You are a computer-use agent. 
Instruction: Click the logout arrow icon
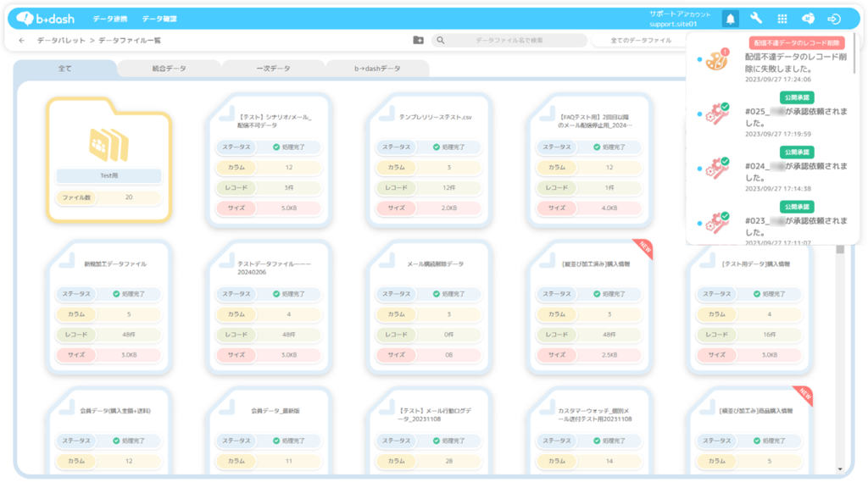(x=834, y=19)
